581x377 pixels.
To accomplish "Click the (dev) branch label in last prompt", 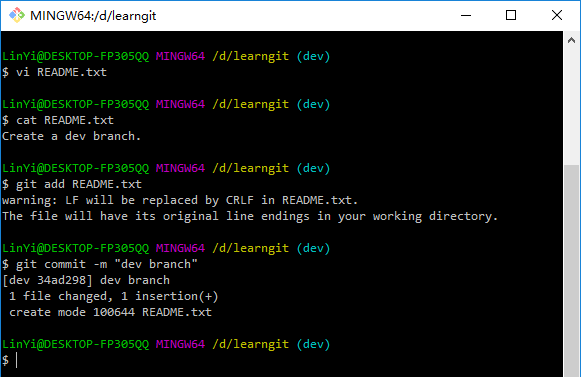I will [313, 344].
